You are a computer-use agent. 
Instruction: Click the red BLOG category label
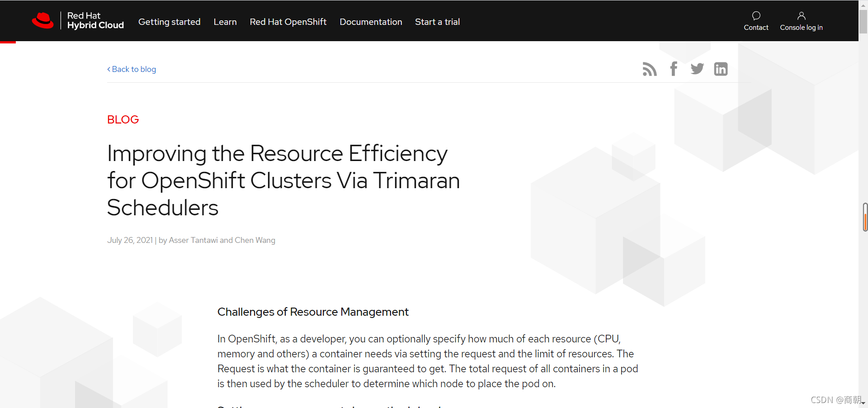click(123, 119)
